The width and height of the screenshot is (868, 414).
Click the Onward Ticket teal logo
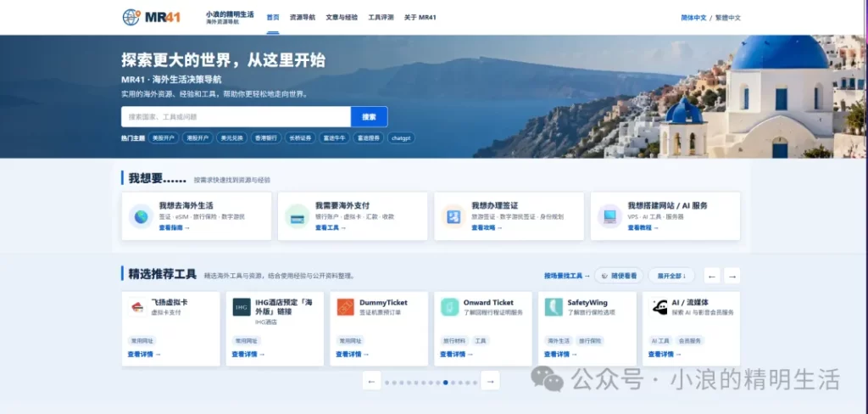coord(449,307)
